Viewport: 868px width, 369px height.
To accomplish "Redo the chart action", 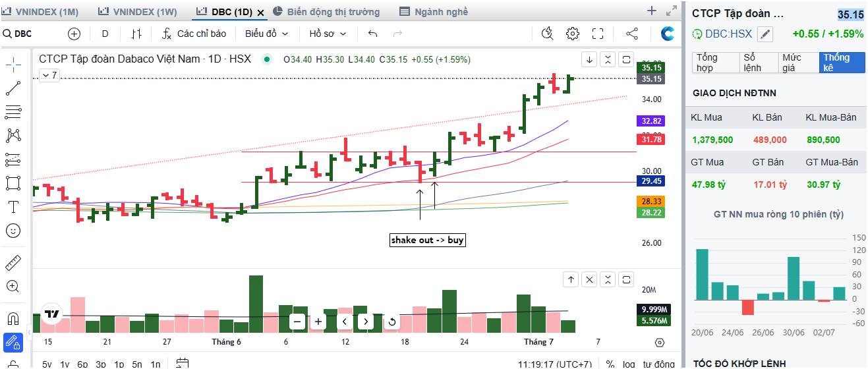I will 397,34.
